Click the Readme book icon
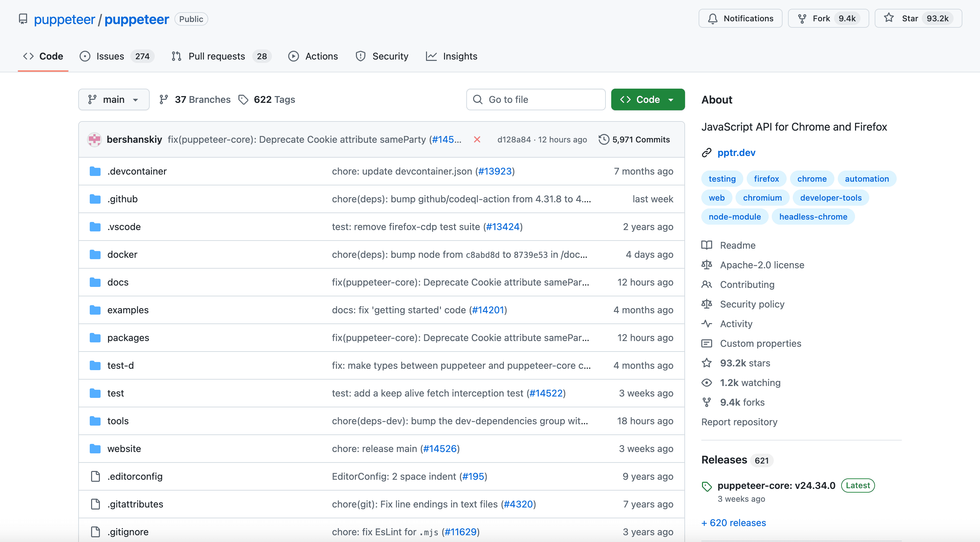The height and width of the screenshot is (542, 980). pos(707,245)
